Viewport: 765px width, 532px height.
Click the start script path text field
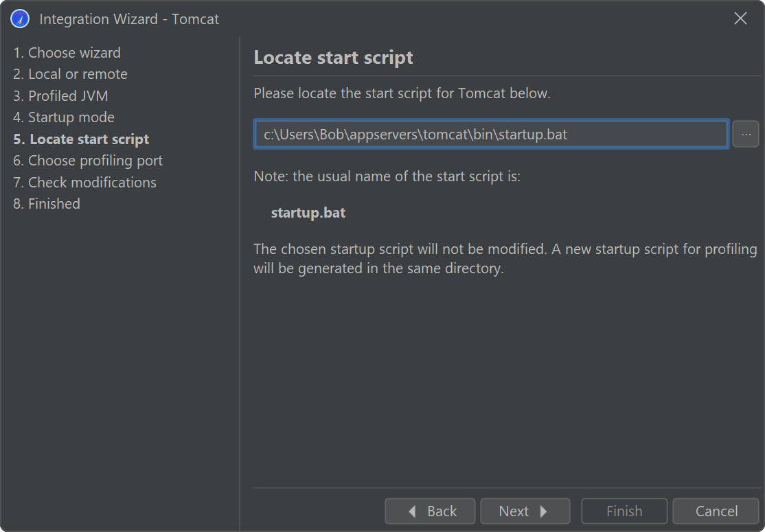(x=491, y=135)
